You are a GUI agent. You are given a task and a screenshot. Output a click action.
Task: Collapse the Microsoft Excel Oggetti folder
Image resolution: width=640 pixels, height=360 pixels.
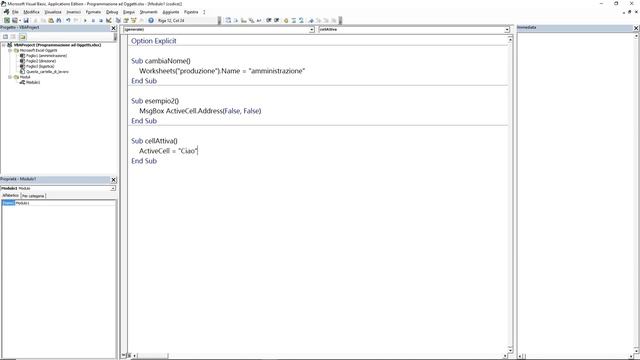(10, 50)
